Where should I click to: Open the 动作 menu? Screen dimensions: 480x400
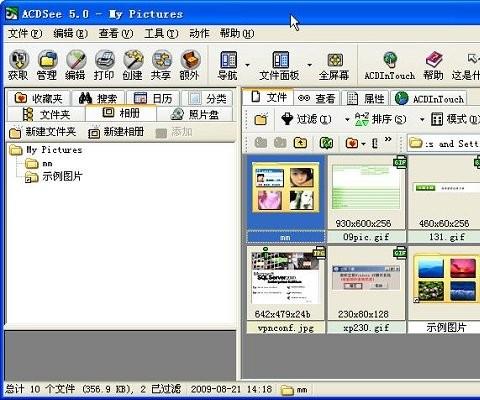[199, 33]
